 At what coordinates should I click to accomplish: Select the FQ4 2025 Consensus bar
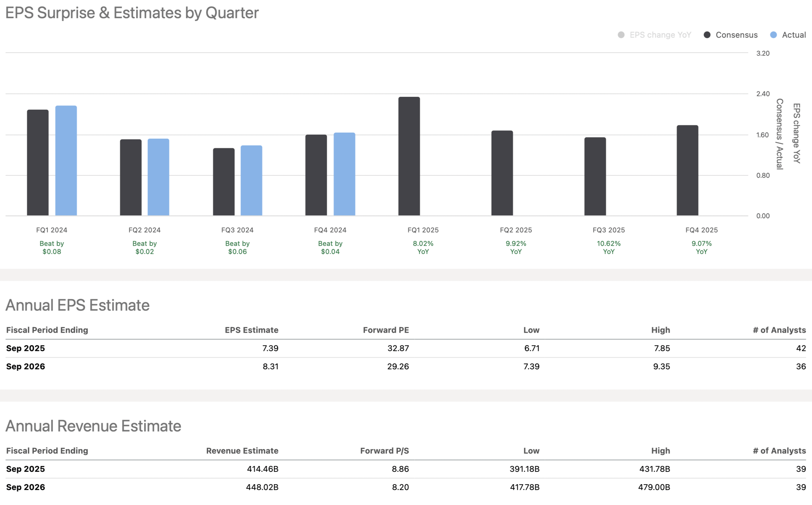(687, 170)
